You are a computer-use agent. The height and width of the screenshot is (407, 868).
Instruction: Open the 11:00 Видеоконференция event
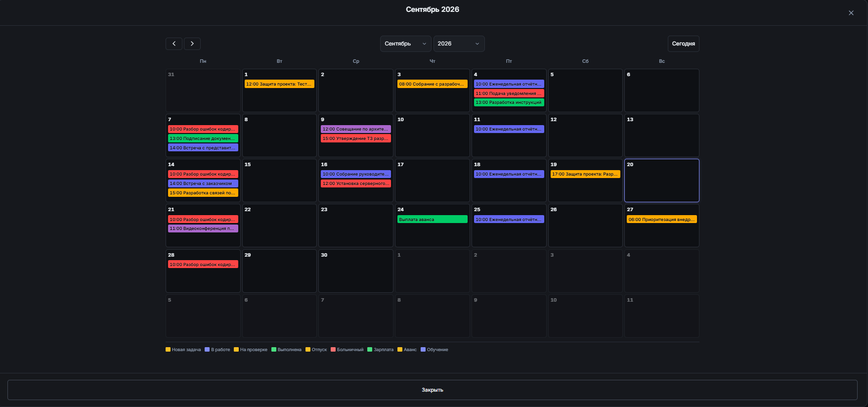coord(203,228)
